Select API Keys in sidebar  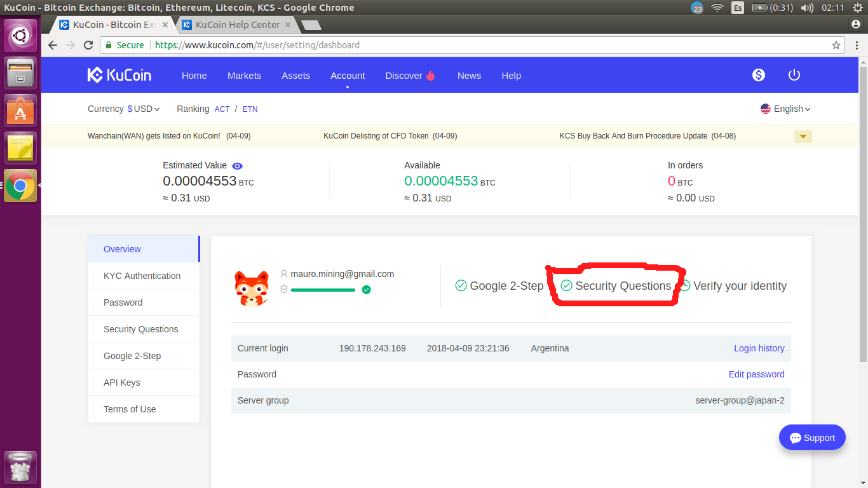(144, 383)
